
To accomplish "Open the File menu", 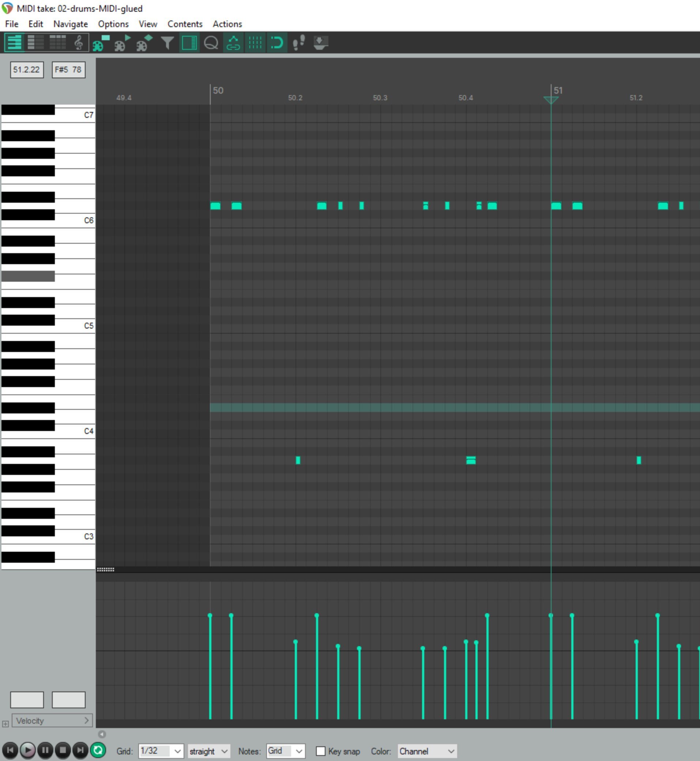I will [12, 24].
